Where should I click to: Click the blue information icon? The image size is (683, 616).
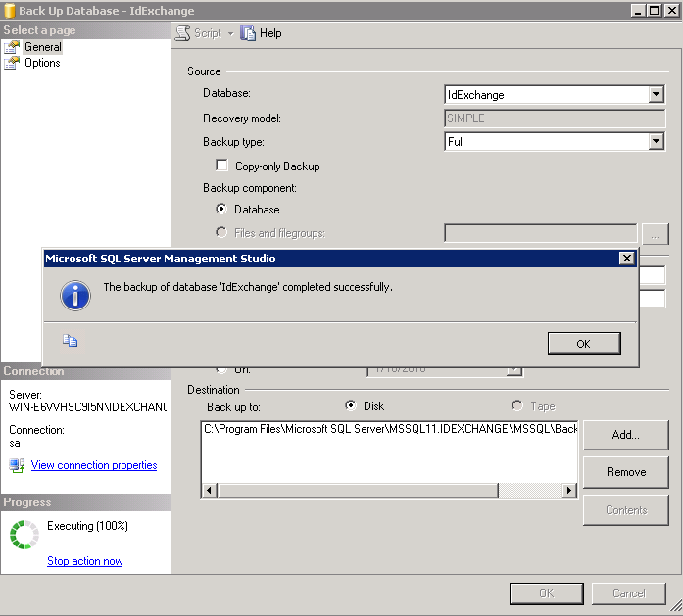75,296
